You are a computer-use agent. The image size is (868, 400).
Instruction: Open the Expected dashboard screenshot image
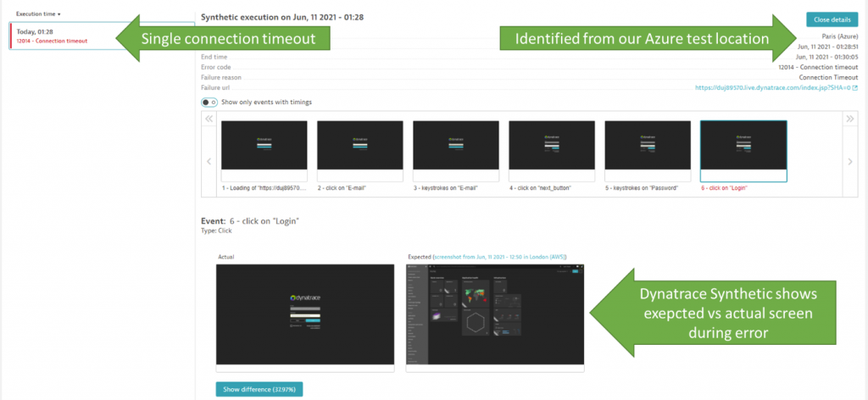(x=495, y=314)
